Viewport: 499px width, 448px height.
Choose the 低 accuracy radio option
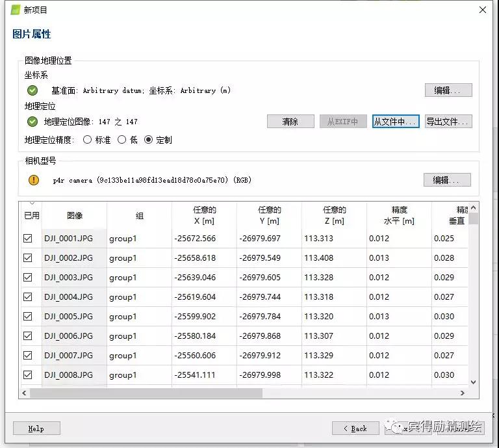coord(122,140)
